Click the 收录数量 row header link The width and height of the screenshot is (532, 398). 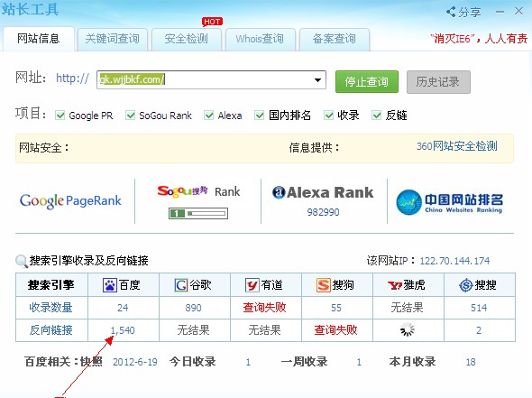pos(50,308)
